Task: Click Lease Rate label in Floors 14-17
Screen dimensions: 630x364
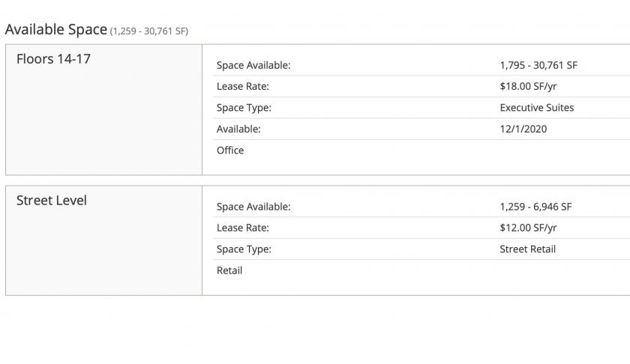Action: [243, 86]
